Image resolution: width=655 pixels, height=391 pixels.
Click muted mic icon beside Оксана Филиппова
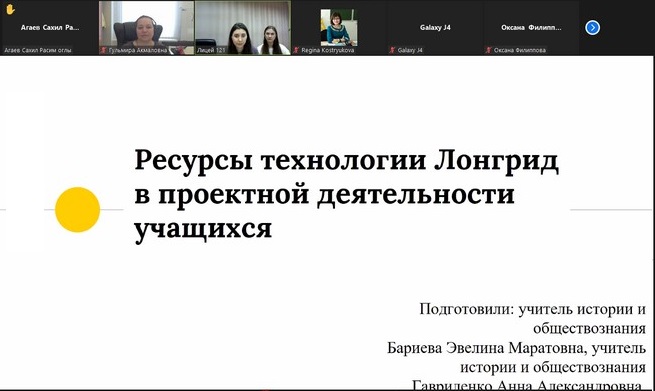488,50
